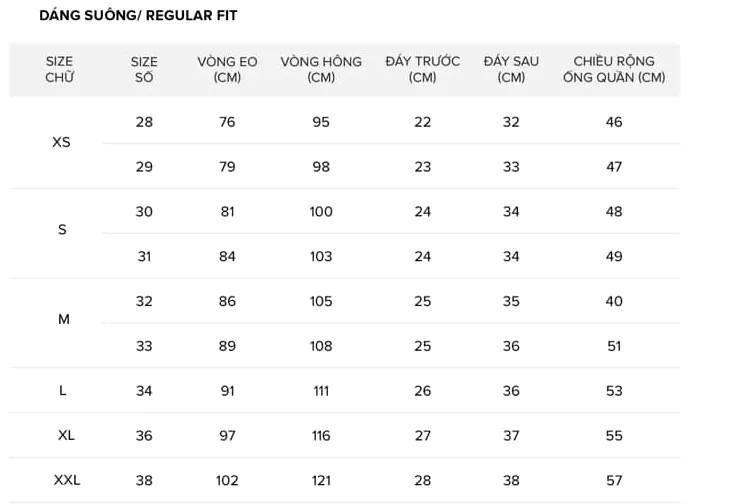
Task: Select the L size label
Action: (x=63, y=391)
